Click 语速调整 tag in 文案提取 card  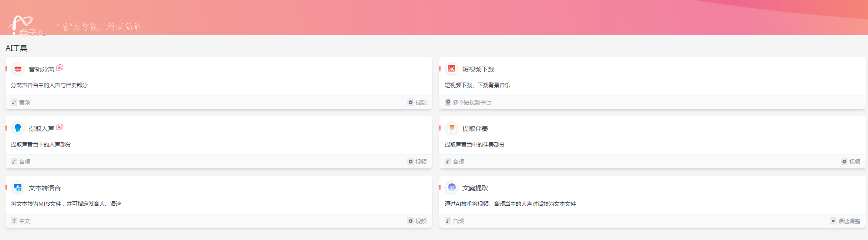[x=849, y=221]
